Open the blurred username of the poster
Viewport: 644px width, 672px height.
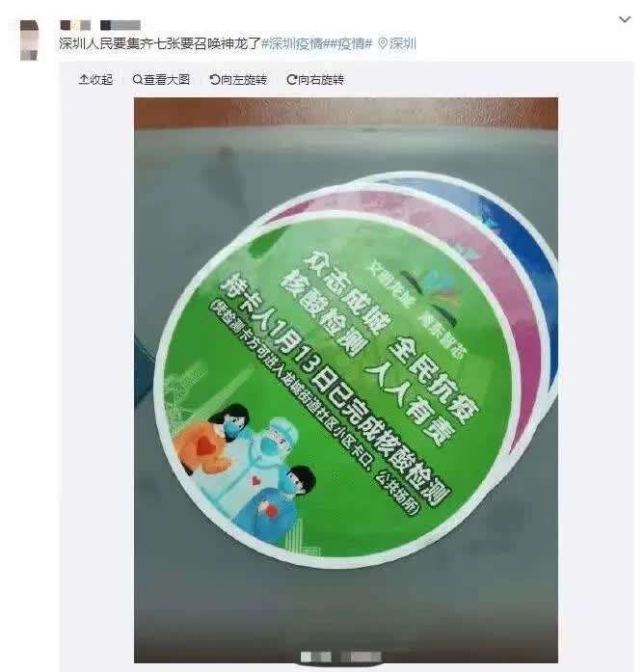100,25
